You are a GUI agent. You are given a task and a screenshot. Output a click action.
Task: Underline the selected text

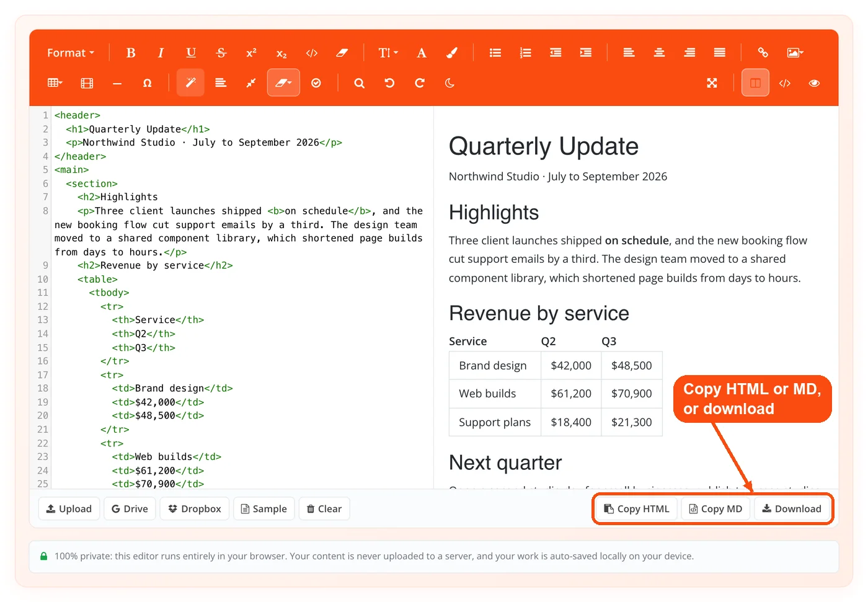(x=191, y=53)
